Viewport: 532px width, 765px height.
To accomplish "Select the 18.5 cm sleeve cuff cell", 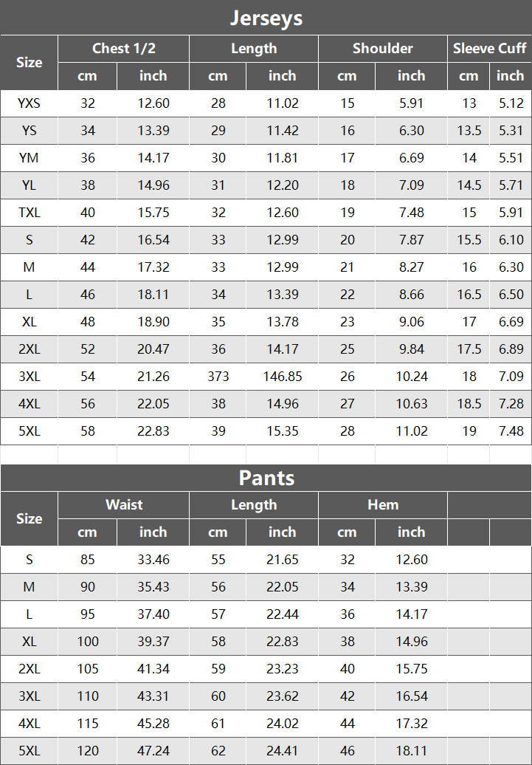I will pos(469,404).
